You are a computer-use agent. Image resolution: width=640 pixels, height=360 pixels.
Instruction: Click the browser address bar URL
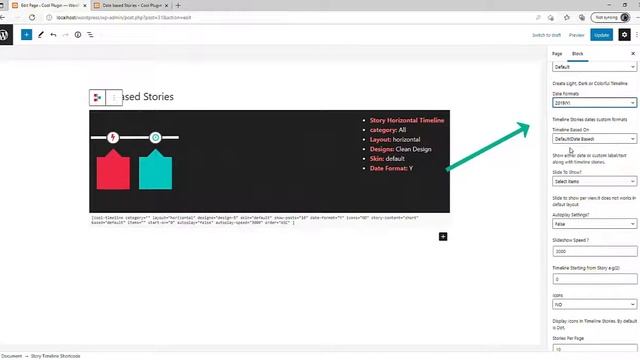click(x=124, y=18)
